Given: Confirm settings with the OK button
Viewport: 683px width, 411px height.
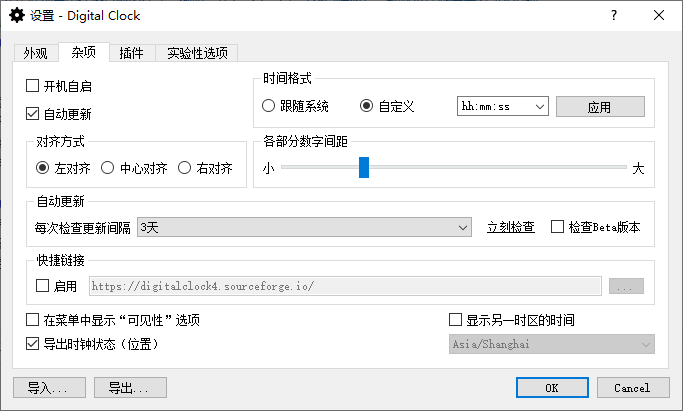Looking at the screenshot, I should pyautogui.click(x=552, y=387).
